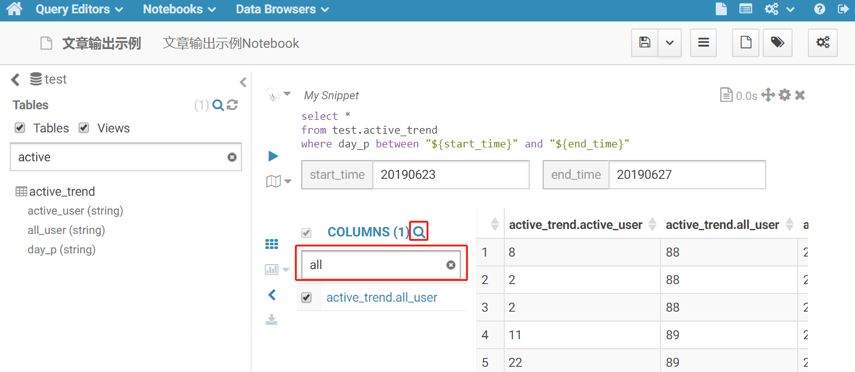Expand the save options dropdown arrow
This screenshot has height=372, width=855.
point(670,43)
